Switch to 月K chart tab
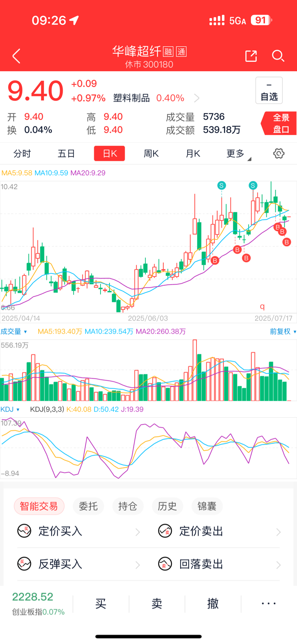The image size is (297, 644). [193, 154]
